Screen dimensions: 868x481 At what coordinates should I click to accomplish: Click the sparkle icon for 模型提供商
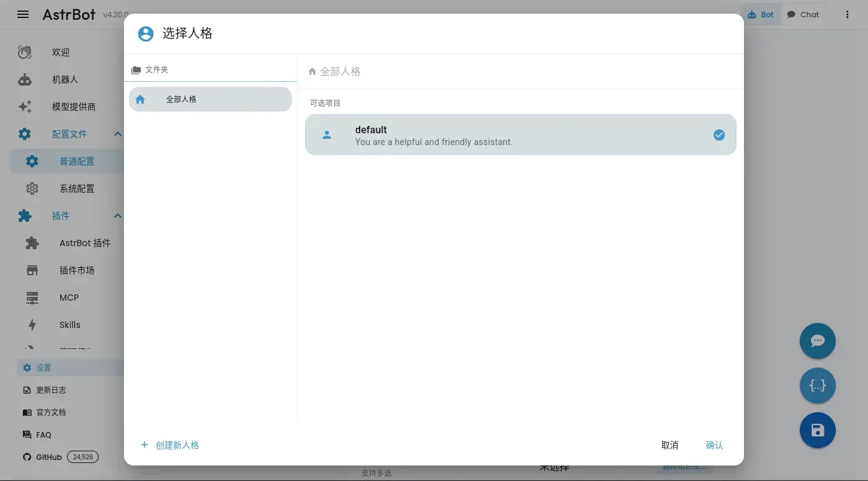click(x=25, y=107)
